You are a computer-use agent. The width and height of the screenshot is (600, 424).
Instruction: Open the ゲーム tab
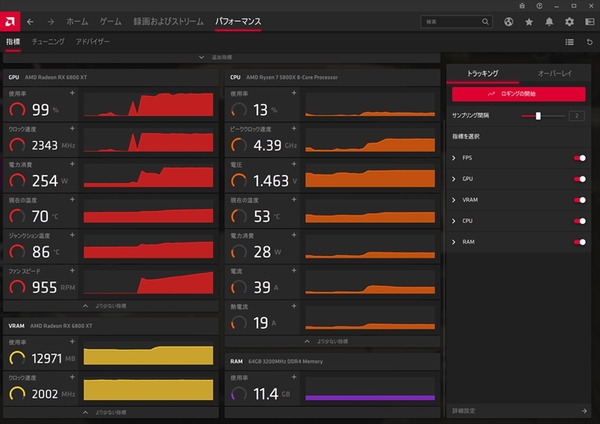click(x=111, y=21)
